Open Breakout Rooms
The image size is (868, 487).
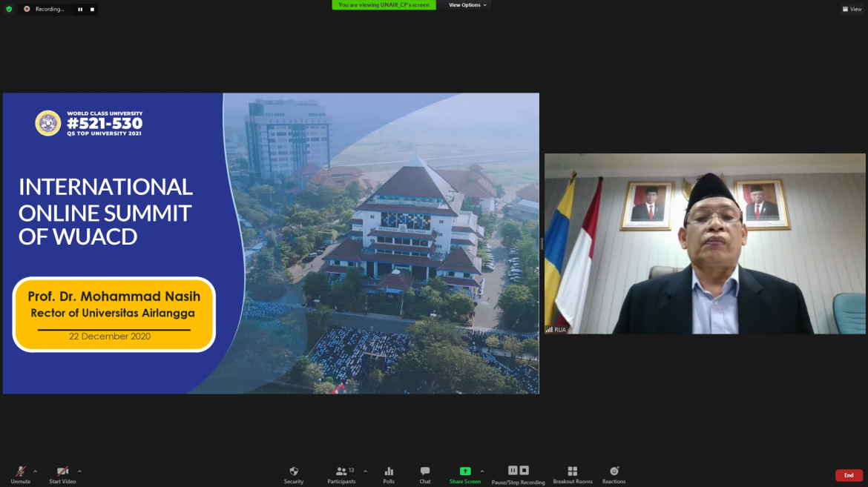(573, 475)
